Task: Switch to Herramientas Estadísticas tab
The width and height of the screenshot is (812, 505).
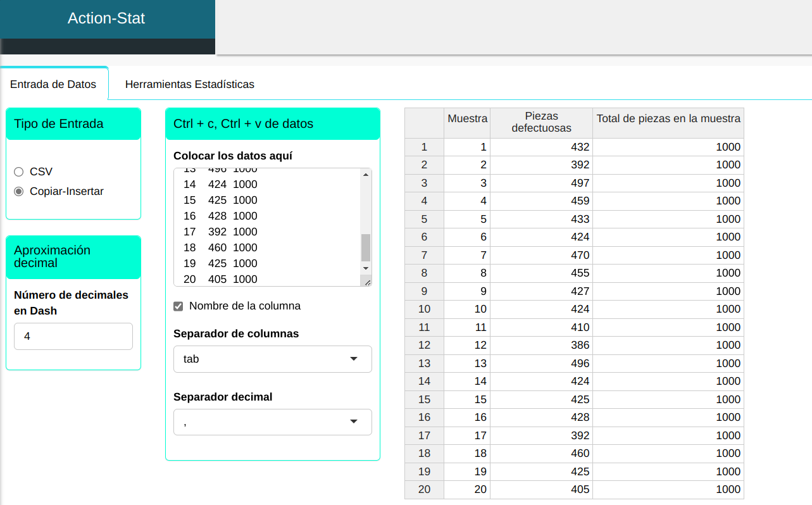Action: [x=189, y=84]
